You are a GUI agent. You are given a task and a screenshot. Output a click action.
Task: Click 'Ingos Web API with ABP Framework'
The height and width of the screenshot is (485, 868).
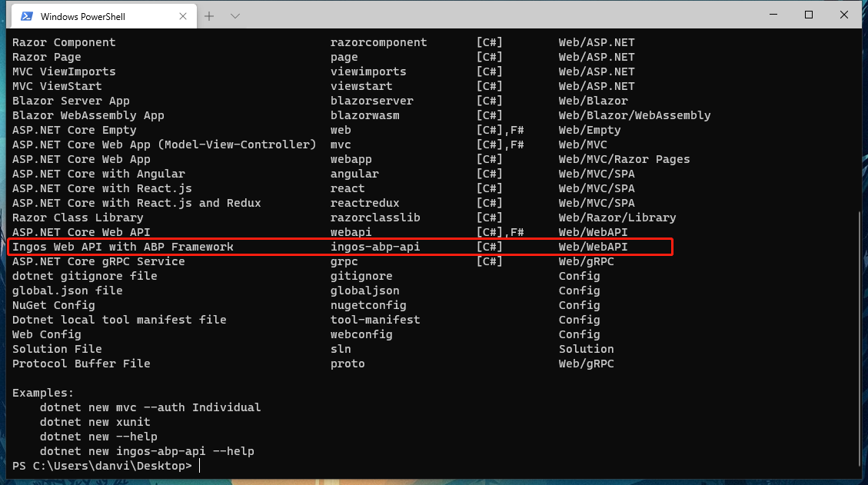point(122,247)
